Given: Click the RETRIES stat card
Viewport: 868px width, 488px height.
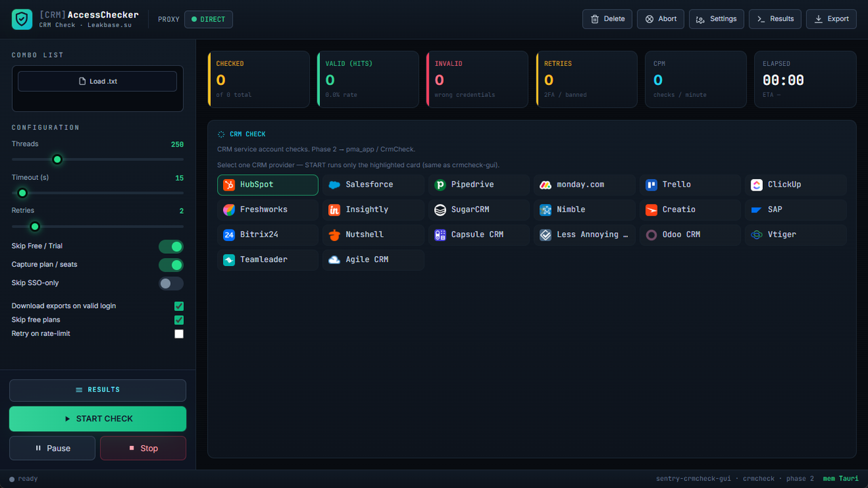Looking at the screenshot, I should (586, 79).
